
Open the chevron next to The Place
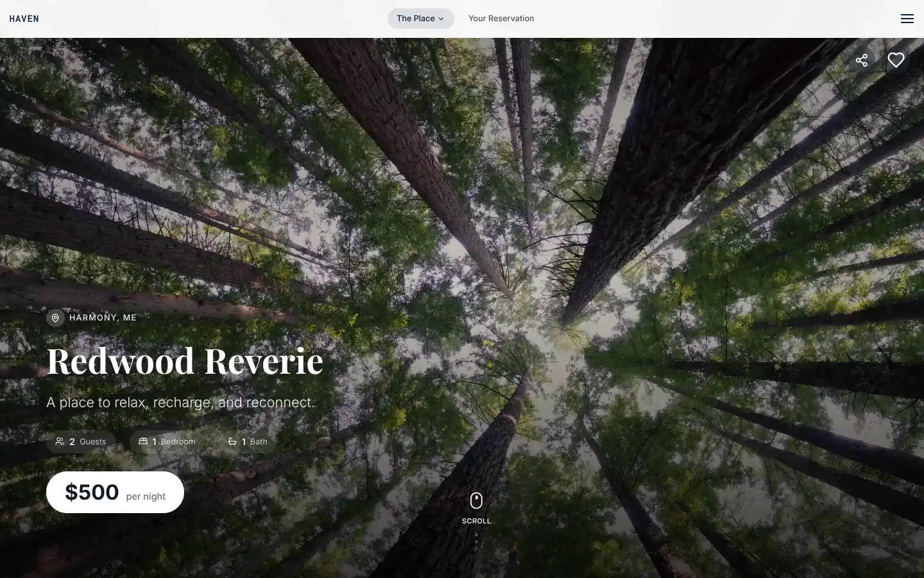(442, 19)
